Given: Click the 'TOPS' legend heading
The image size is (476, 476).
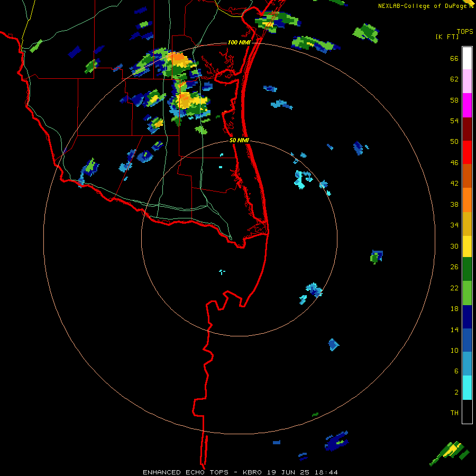Looking at the screenshot, I should click(x=465, y=31).
